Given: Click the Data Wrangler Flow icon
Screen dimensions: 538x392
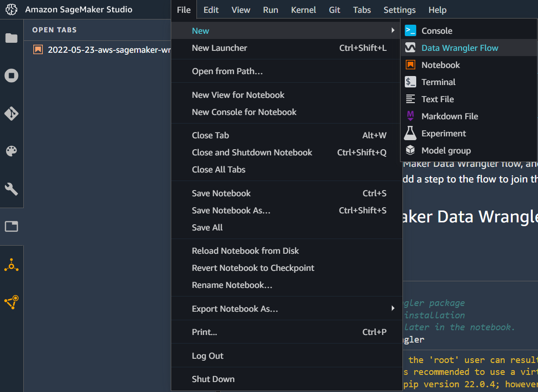Looking at the screenshot, I should 411,48.
